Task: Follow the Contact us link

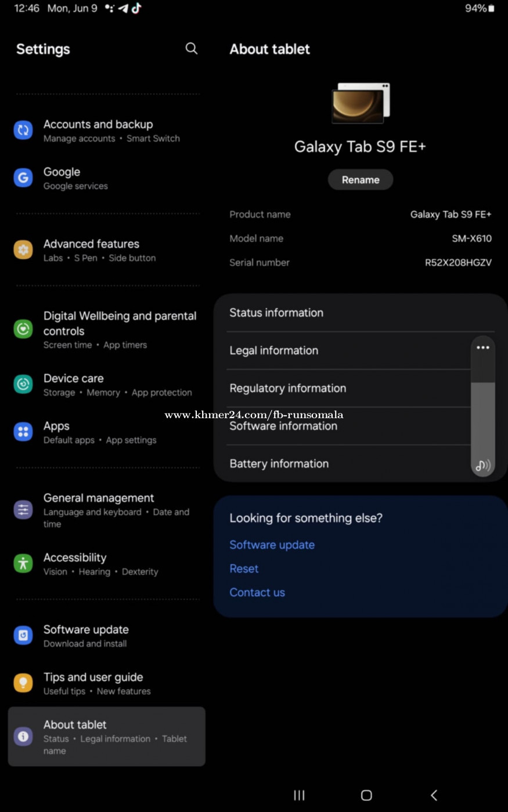Action: [257, 592]
